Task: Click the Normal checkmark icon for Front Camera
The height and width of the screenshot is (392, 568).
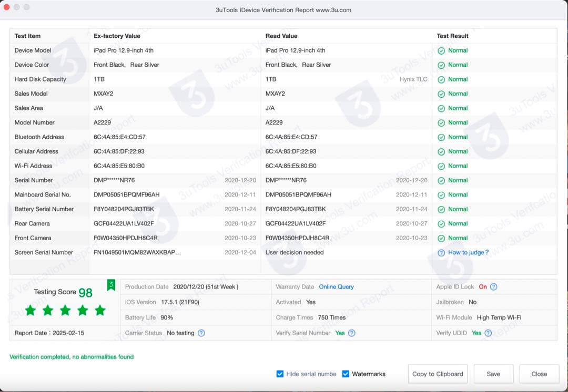Action: tap(442, 238)
